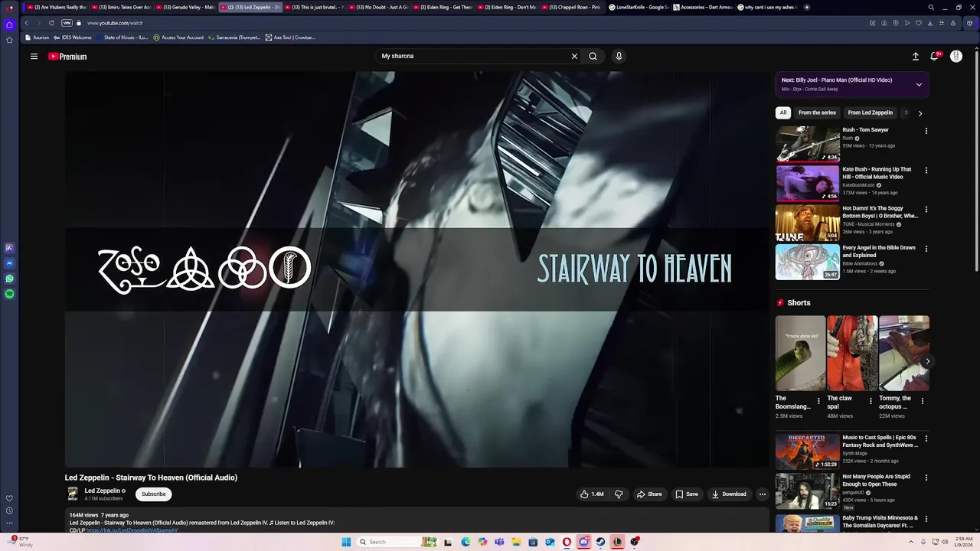Open the account avatar menu
Viewport: 980px width, 551px height.
[956, 56]
